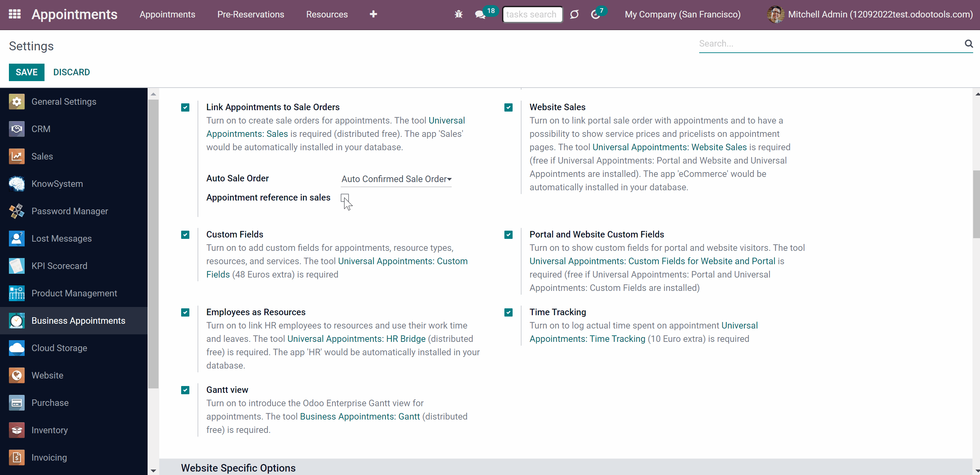980x475 pixels.
Task: Click the Purchase card icon
Action: tap(17, 403)
